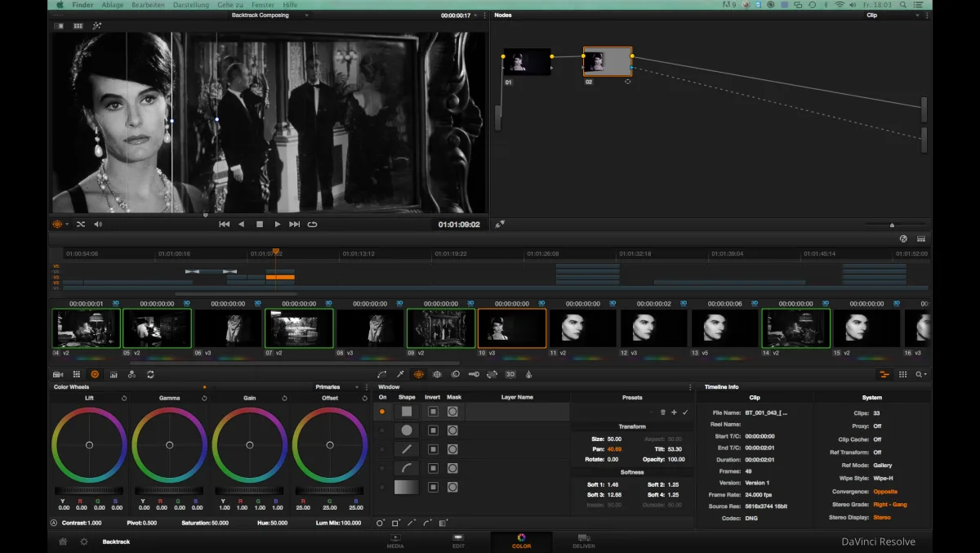This screenshot has height=553, width=980.
Task: Open the Motion Effects circles icon
Action: click(131, 374)
